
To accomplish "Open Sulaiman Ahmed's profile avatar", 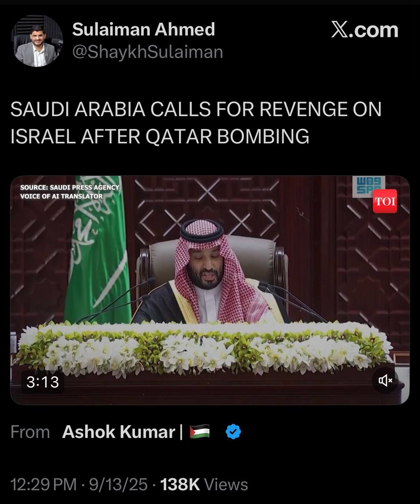I will pyautogui.click(x=37, y=41).
